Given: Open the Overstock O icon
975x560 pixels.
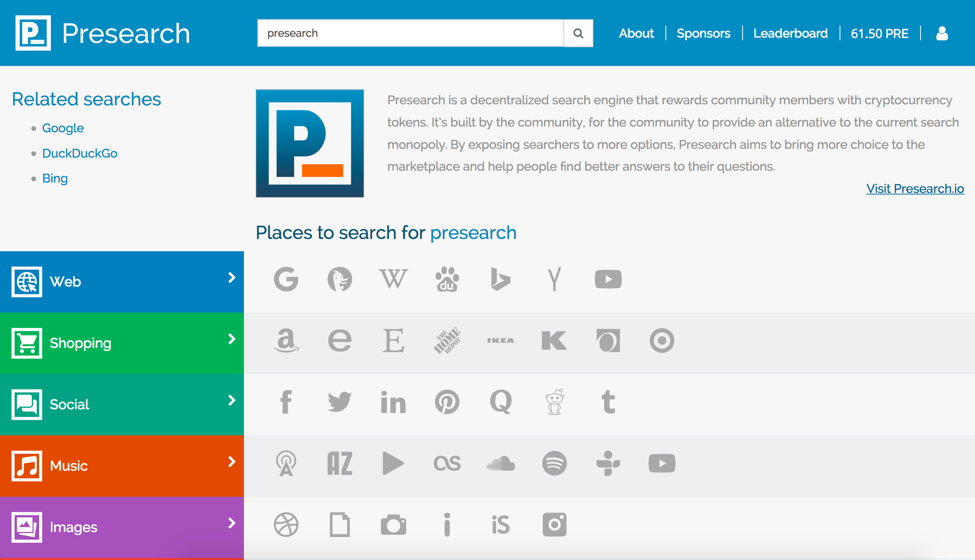Looking at the screenshot, I should click(608, 341).
